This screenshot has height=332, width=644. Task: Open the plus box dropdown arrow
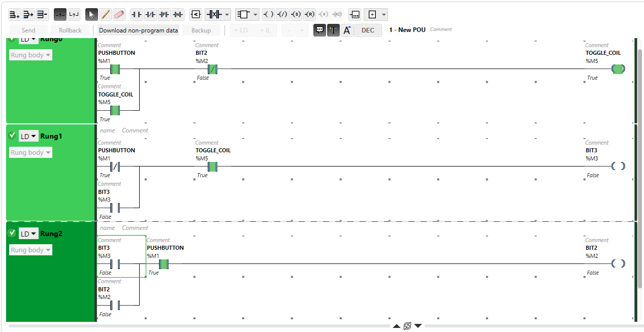(x=384, y=15)
